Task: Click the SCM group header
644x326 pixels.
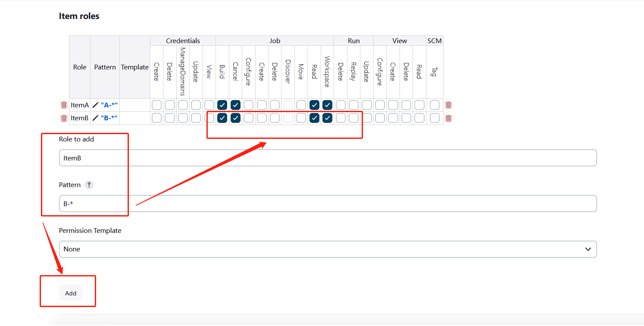Action: tap(435, 41)
